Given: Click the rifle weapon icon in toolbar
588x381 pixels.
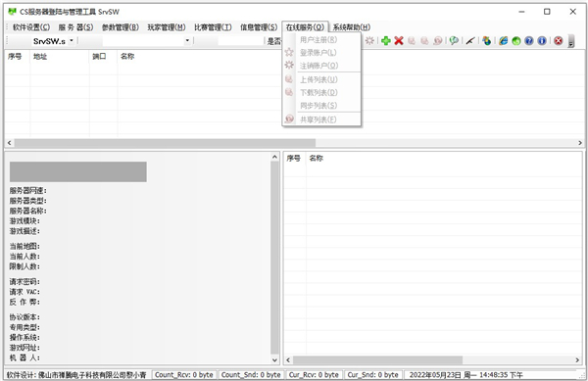Looking at the screenshot, I should pyautogui.click(x=470, y=41).
